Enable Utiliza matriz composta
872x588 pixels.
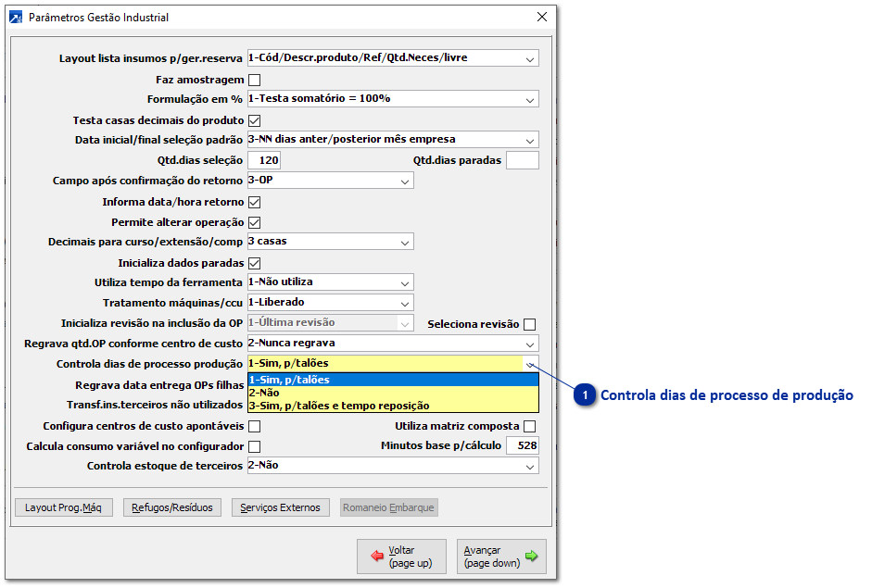click(528, 425)
